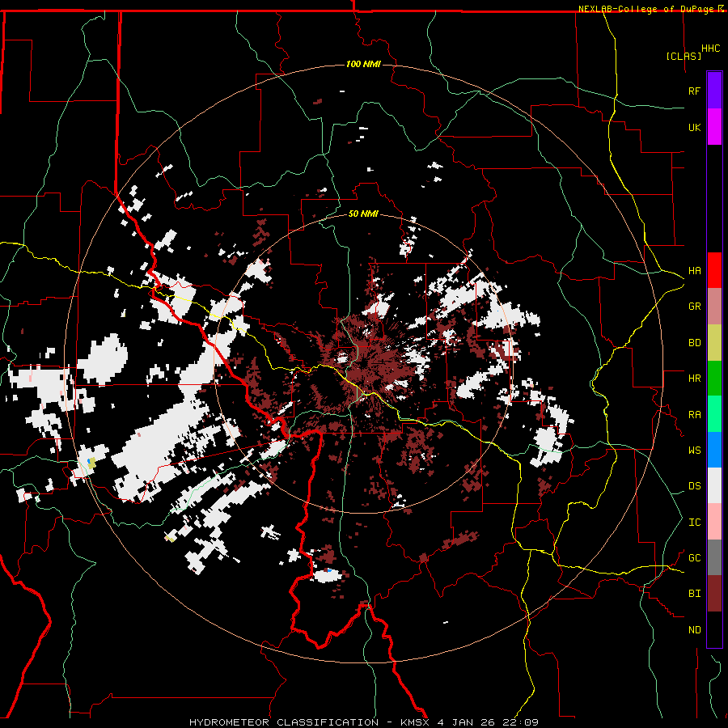Click the 50 NMI range ring label
The width and height of the screenshot is (728, 728).
[x=363, y=214]
